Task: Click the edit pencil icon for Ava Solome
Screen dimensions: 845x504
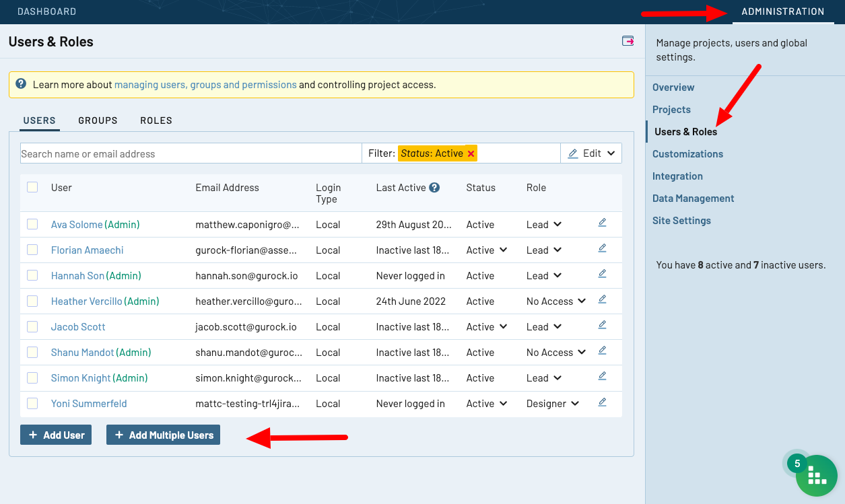Action: coord(602,223)
